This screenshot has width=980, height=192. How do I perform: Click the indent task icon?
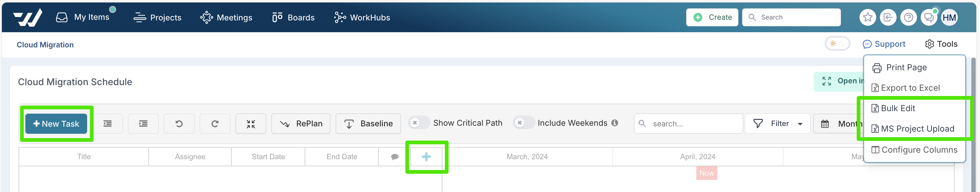click(143, 124)
